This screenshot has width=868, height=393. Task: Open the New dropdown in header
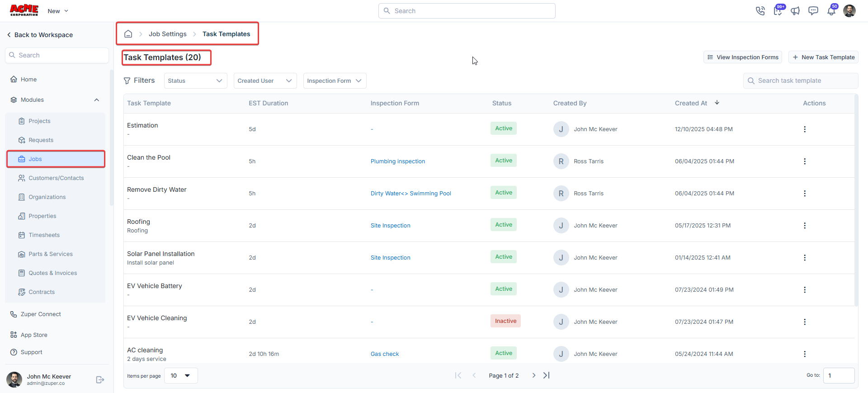pos(58,11)
